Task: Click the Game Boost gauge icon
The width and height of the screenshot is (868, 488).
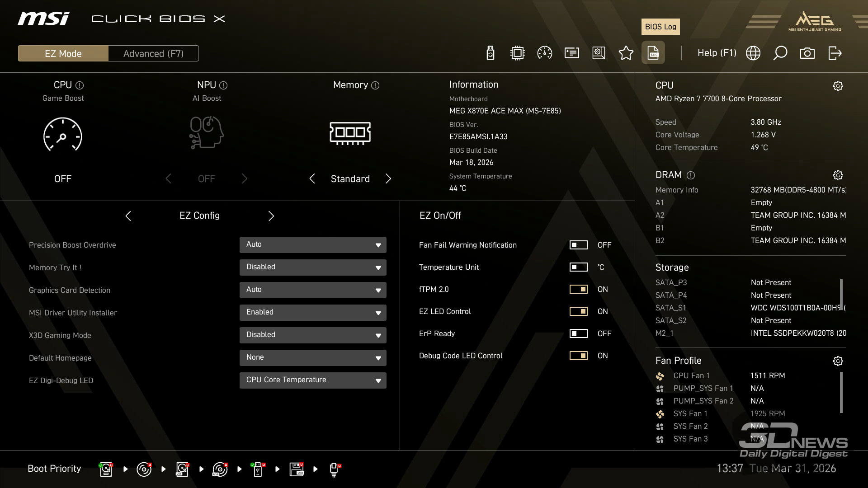Action: pos(62,134)
